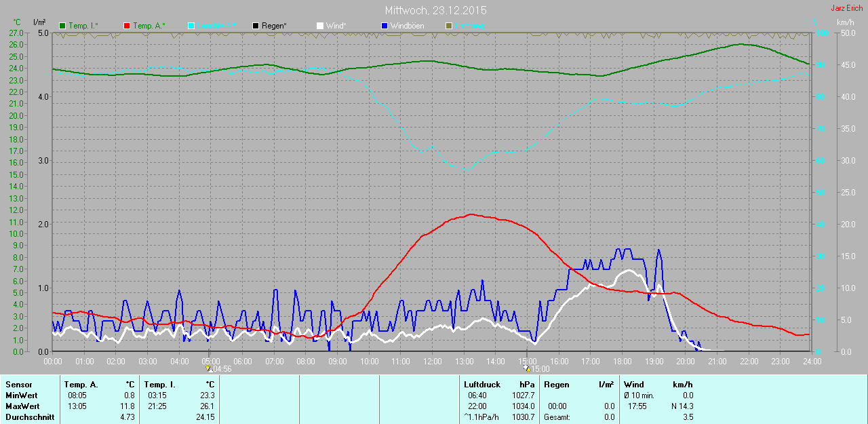The height and width of the screenshot is (424, 868).
Task: Click the 'Temp. A.' header in the table
Action: pyautogui.click(x=81, y=385)
